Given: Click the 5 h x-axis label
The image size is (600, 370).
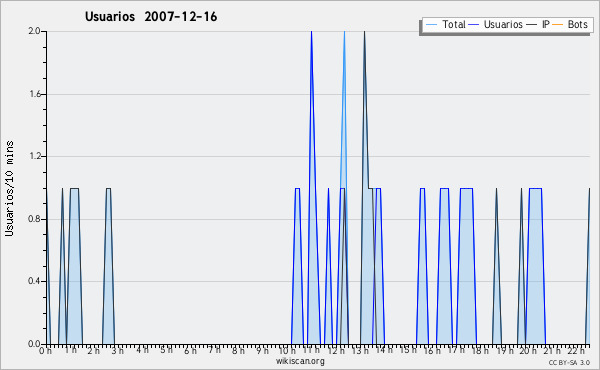Looking at the screenshot, I should click(166, 350).
